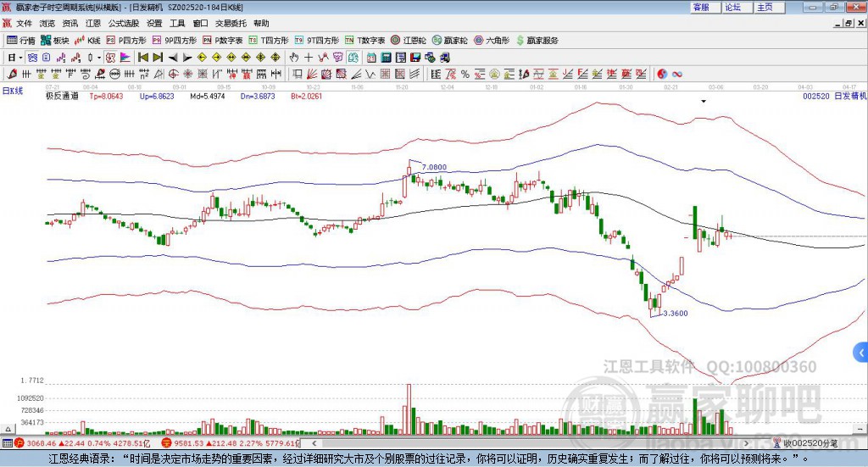Open the 行情 quotes view
Screen dimensions: 868x467
coord(20,41)
